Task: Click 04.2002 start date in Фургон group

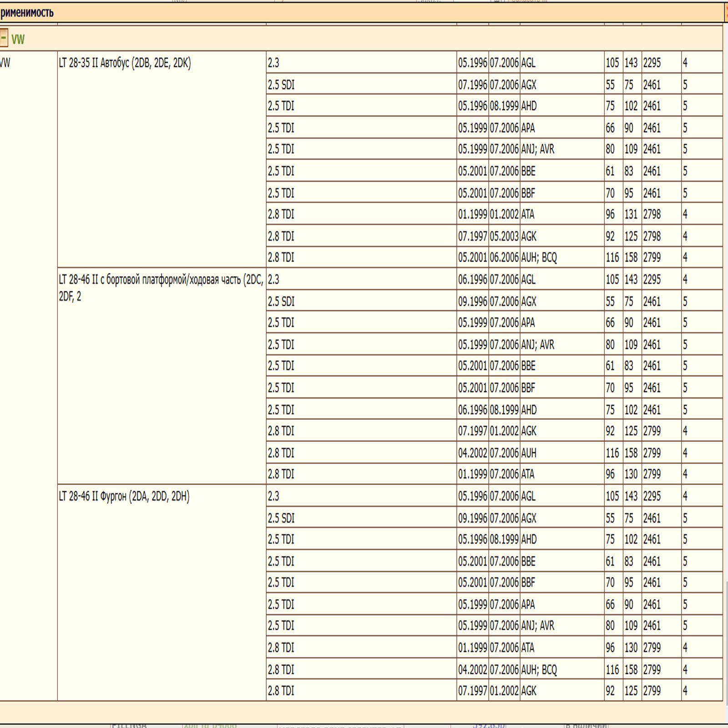Action: click(472, 669)
